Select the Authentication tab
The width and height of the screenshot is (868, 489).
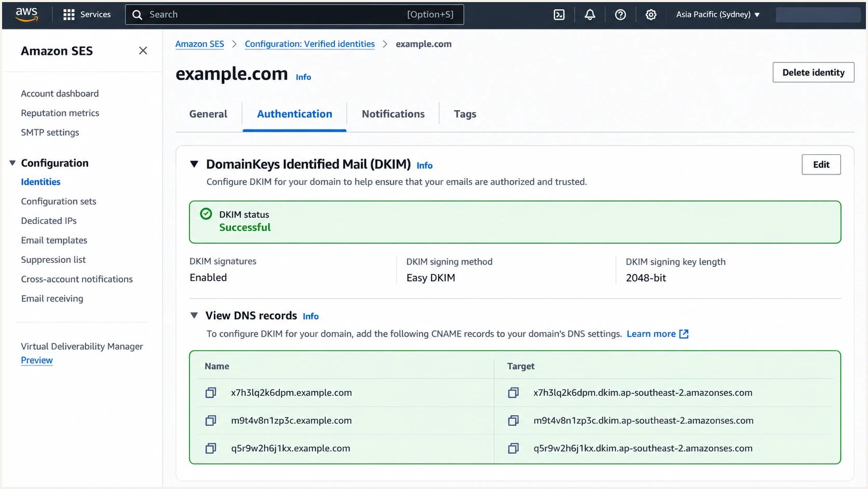(294, 114)
